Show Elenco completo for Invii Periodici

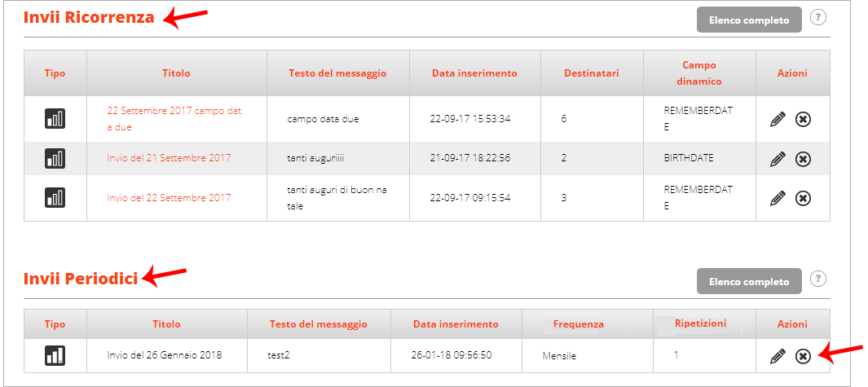[749, 281]
